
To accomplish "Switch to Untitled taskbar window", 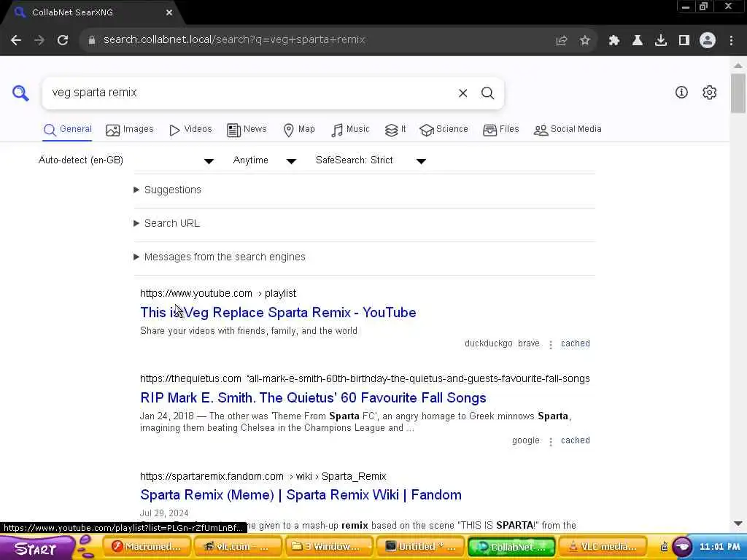I will pos(419,547).
